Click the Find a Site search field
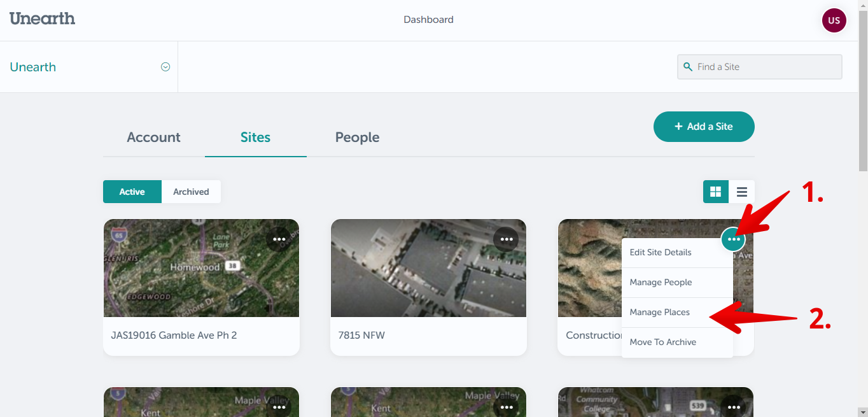 (760, 67)
